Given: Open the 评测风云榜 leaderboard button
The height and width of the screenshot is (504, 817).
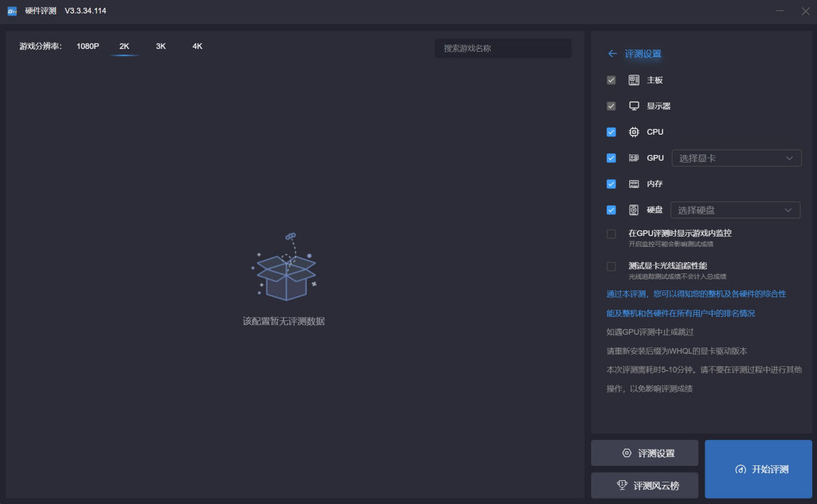Looking at the screenshot, I should tap(645, 486).
